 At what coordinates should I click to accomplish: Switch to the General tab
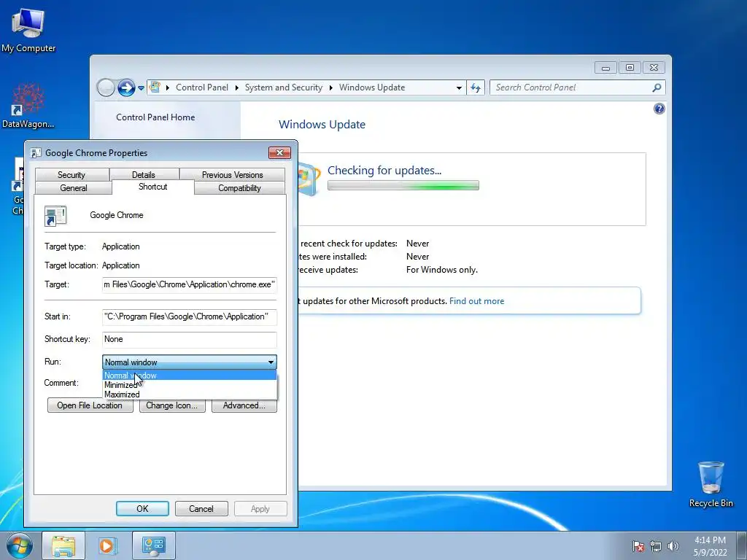click(74, 188)
